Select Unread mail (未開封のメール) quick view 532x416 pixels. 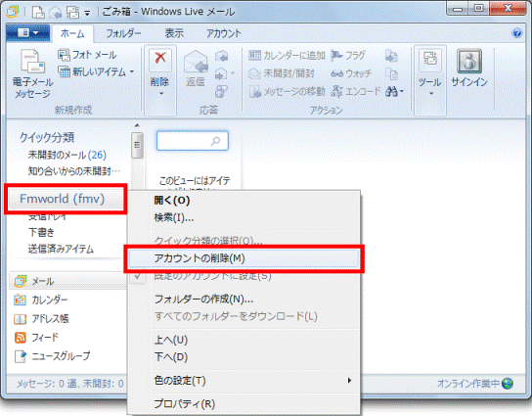67,156
